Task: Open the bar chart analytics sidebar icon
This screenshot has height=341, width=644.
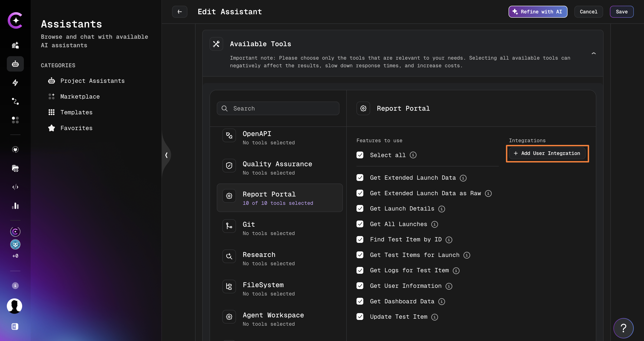Action: [15, 206]
